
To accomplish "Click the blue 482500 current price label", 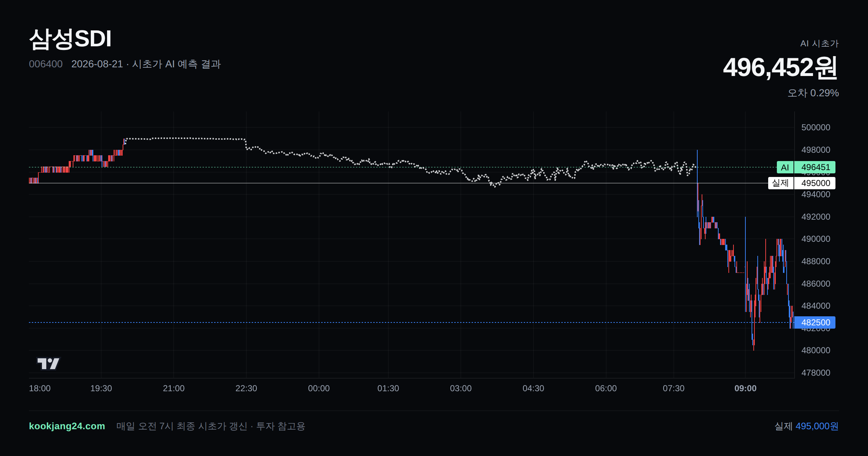I will pos(815,322).
